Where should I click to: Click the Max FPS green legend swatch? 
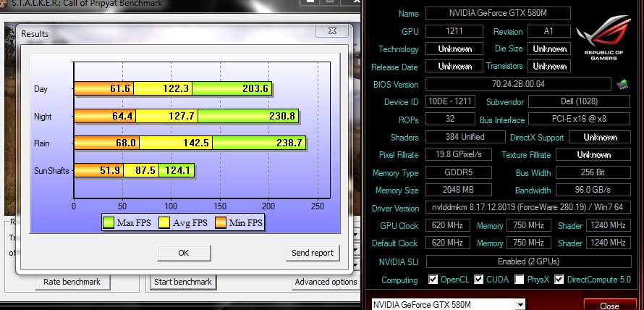click(109, 223)
